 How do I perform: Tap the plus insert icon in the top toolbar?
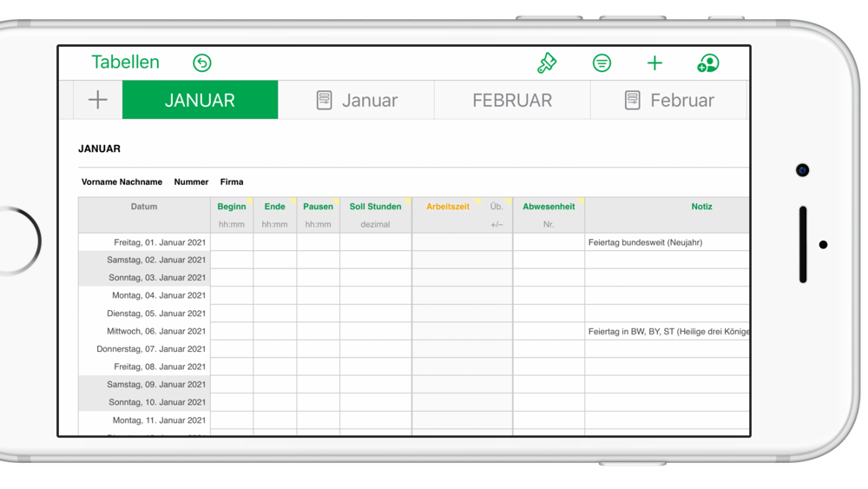(654, 63)
